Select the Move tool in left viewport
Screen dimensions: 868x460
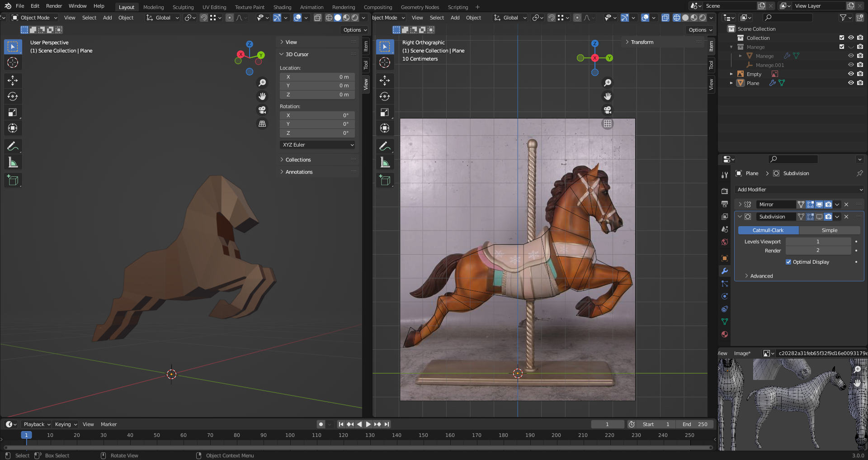pos(13,81)
